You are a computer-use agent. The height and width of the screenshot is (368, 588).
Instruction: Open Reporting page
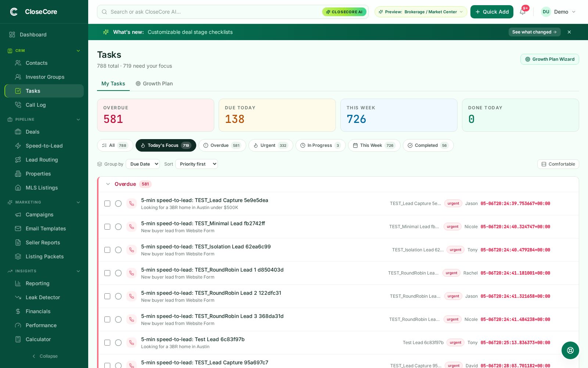(x=44, y=283)
